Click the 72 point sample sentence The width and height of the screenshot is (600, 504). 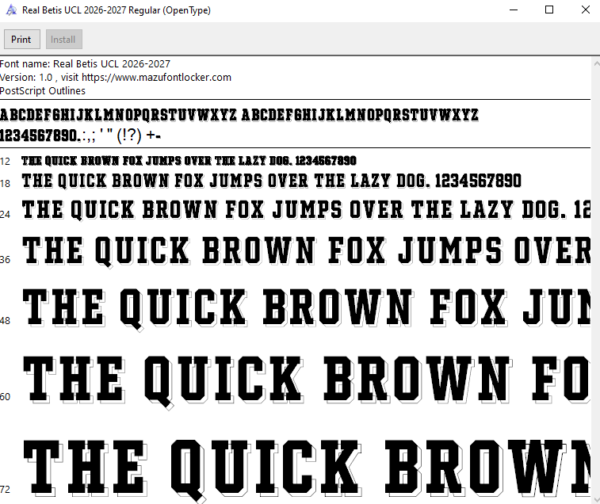click(306, 470)
